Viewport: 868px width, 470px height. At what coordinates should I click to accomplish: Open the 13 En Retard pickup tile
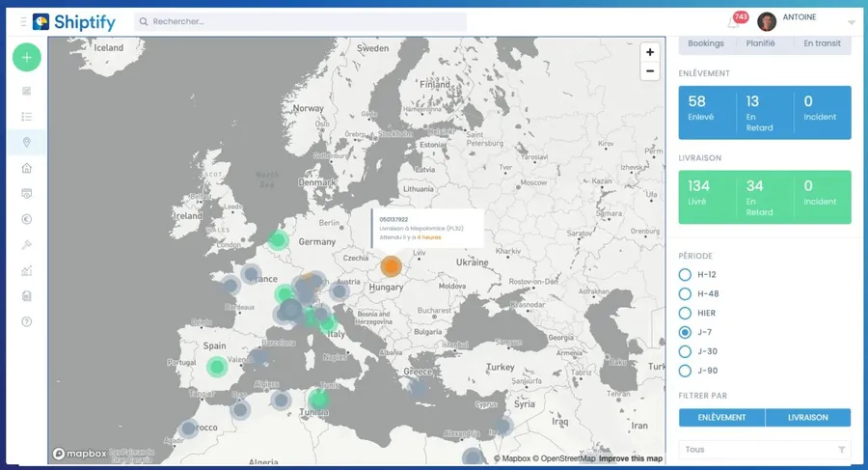point(765,113)
